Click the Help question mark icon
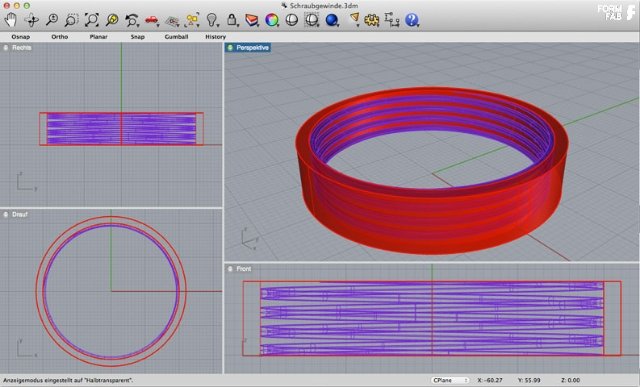The image size is (640, 387). pos(412,20)
